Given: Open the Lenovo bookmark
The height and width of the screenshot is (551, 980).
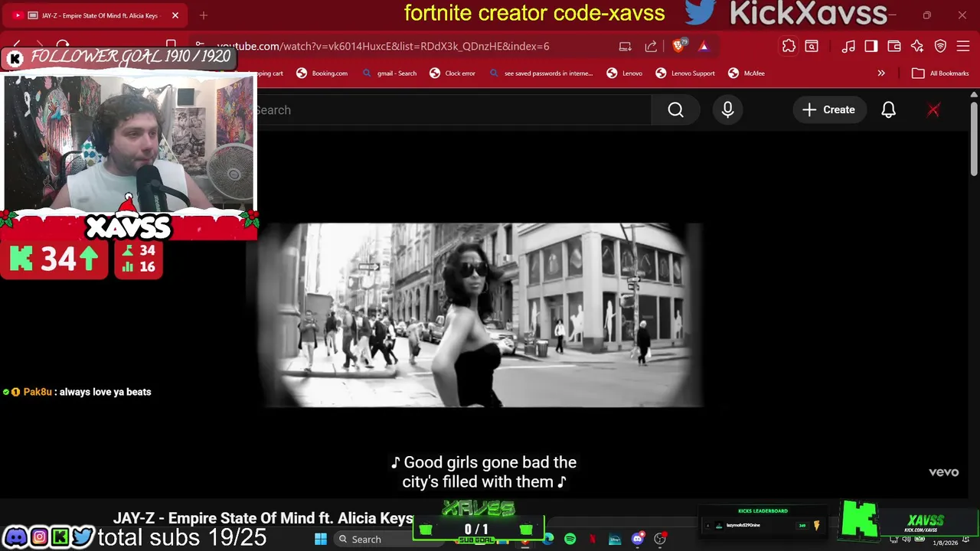Looking at the screenshot, I should coord(624,73).
